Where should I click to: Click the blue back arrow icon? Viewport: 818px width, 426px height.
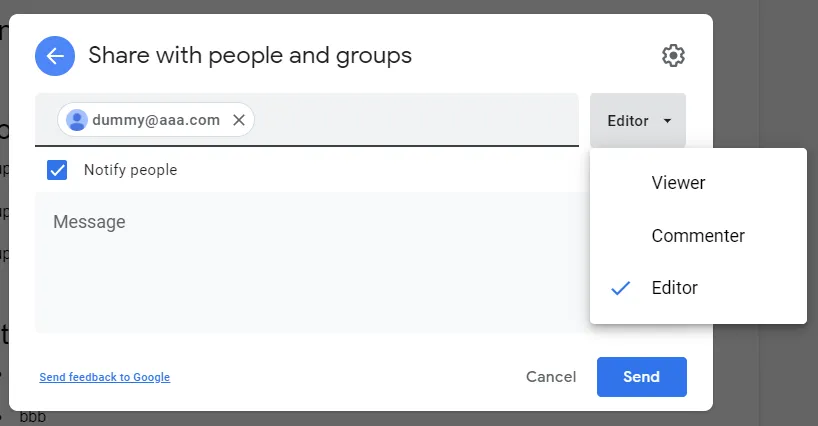coord(55,56)
